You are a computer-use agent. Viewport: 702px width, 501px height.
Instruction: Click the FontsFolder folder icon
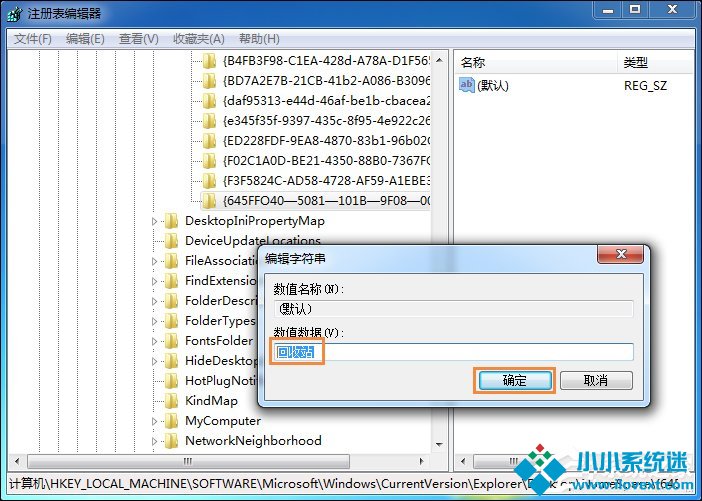[171, 341]
